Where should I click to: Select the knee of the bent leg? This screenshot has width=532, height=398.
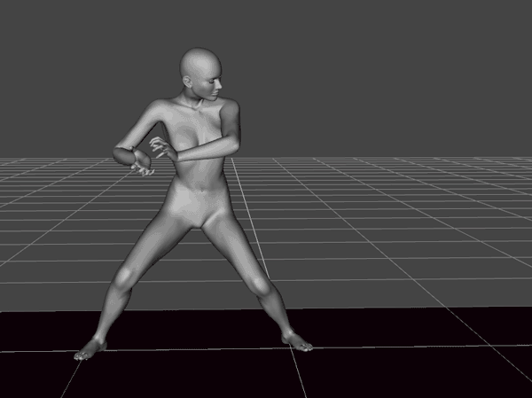(x=123, y=277)
